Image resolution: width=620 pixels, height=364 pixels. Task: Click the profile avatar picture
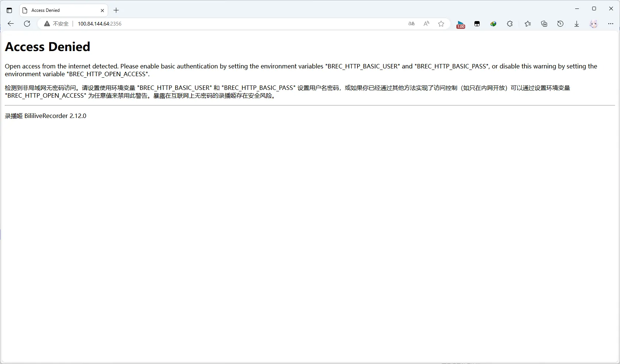(593, 24)
